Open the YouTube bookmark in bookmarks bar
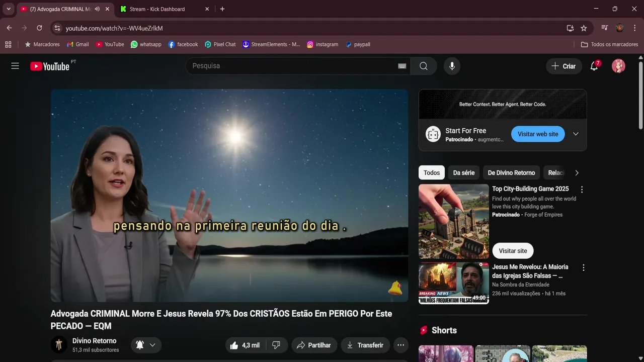This screenshot has width=644, height=362. pos(110,44)
